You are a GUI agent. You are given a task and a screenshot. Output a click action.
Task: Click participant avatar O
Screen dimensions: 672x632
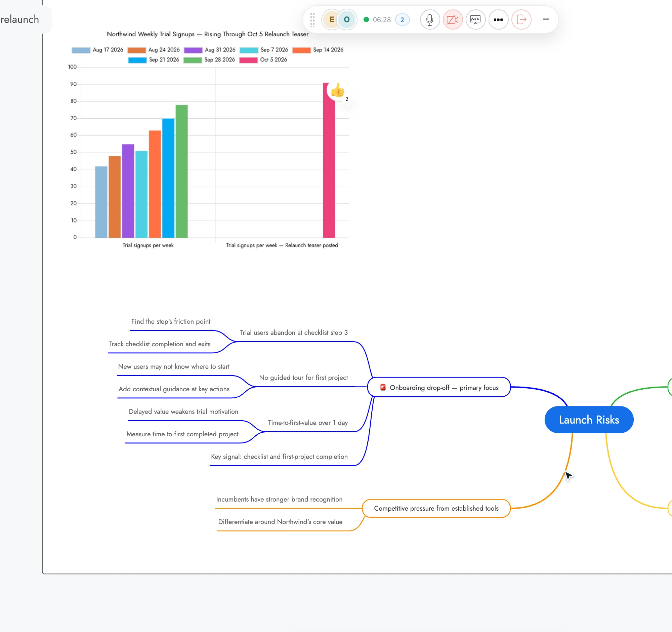point(346,19)
